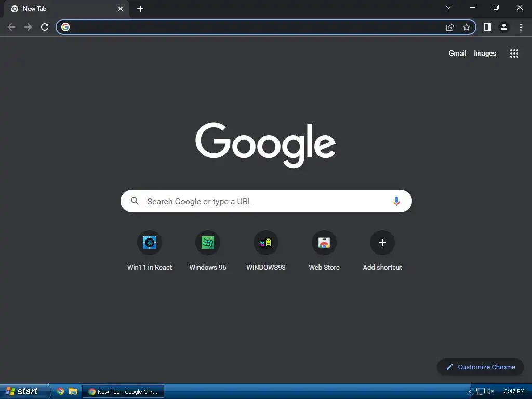Image resolution: width=532 pixels, height=399 pixels.
Task: Focus the Search Google or type a URL box
Action: pos(266,201)
